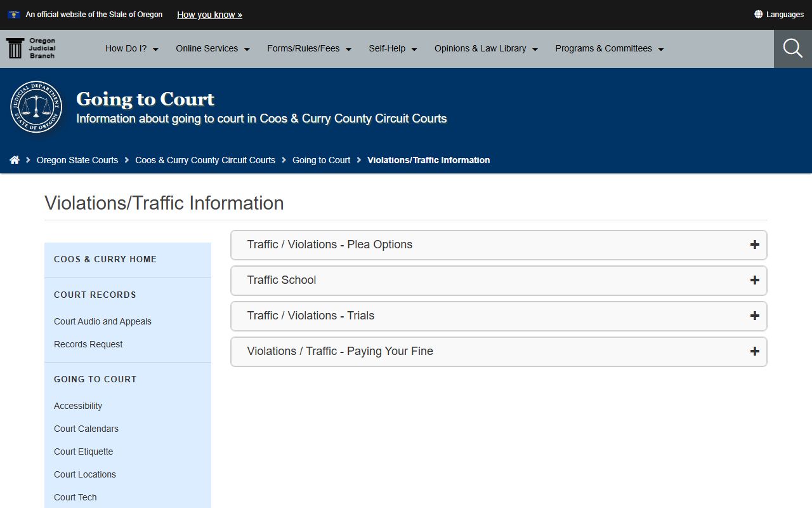812x508 pixels.
Task: Expand Violations / Traffic - Paying Your Fine
Action: click(x=499, y=351)
